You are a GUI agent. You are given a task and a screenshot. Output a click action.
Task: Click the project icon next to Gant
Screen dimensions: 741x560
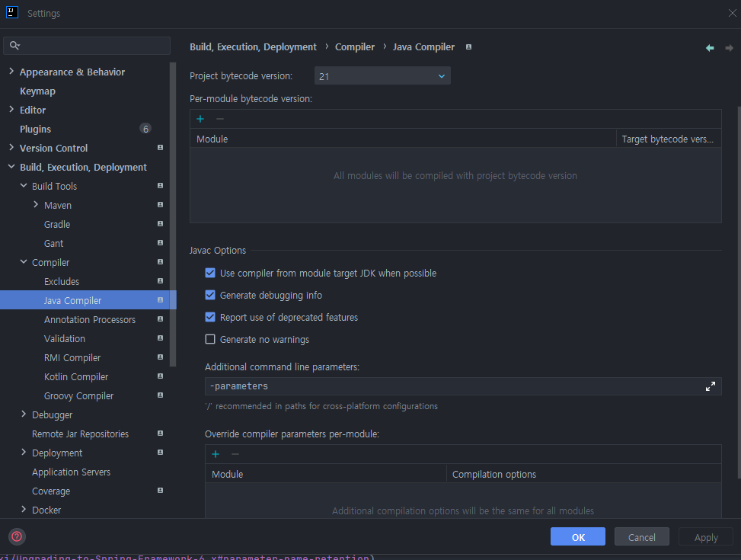160,242
